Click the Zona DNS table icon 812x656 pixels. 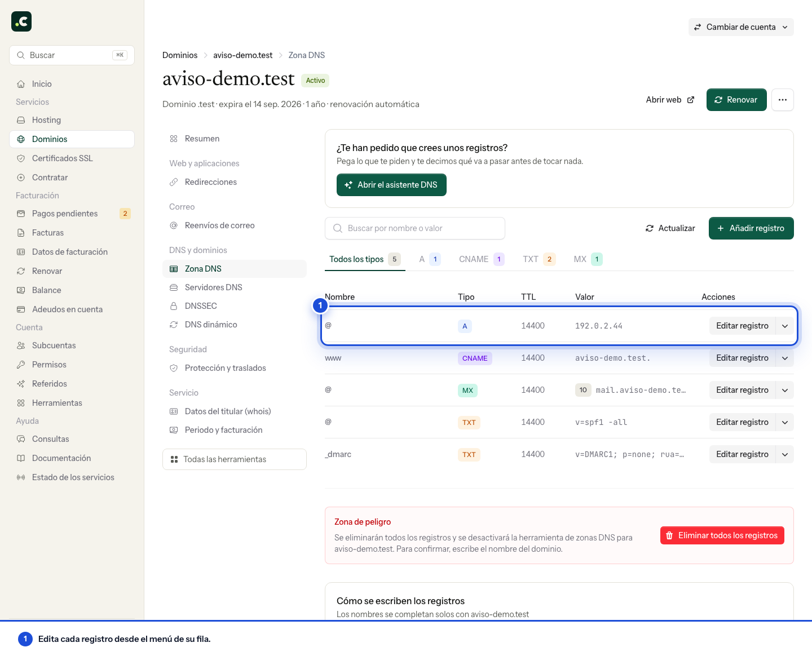174,269
